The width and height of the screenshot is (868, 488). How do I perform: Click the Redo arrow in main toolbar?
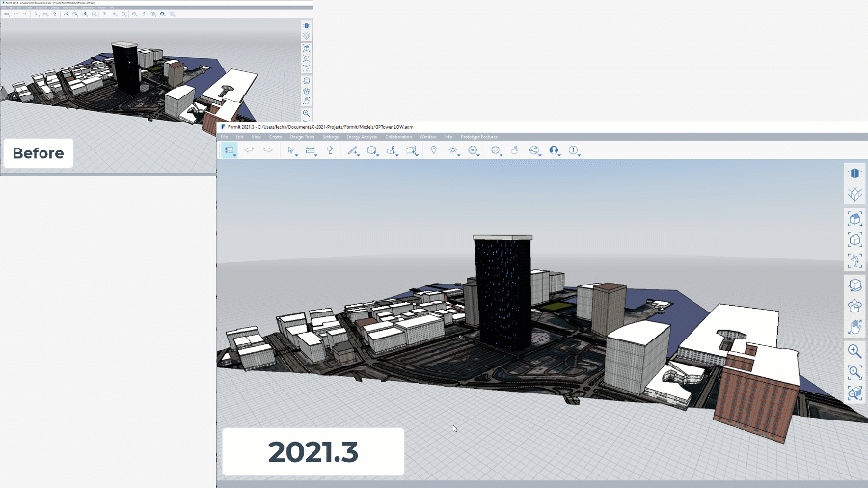[265, 150]
